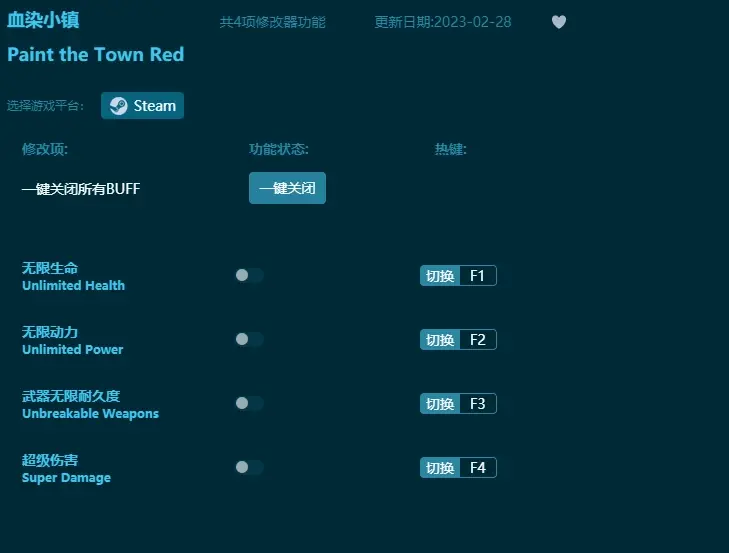This screenshot has height=553, width=729.
Task: Click the 血染小镇 game title
Action: [x=43, y=20]
